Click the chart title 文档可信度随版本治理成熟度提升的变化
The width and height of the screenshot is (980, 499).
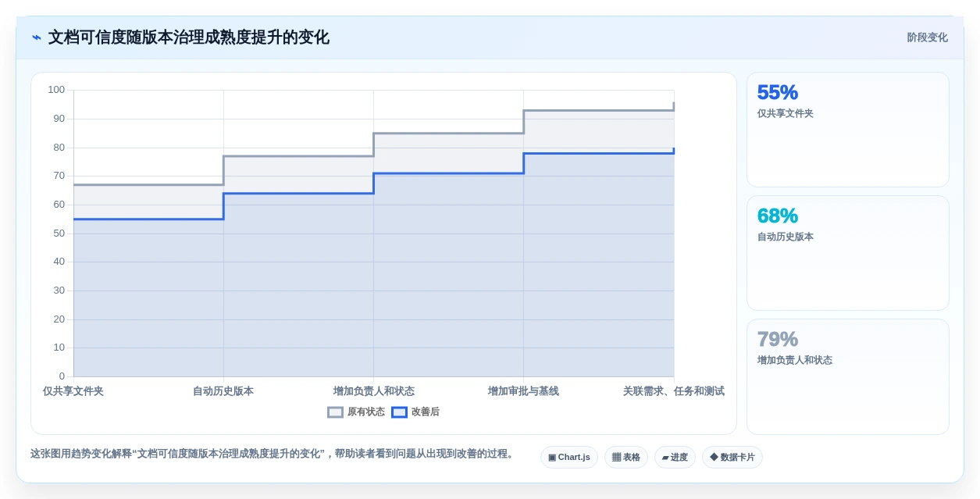tap(189, 37)
